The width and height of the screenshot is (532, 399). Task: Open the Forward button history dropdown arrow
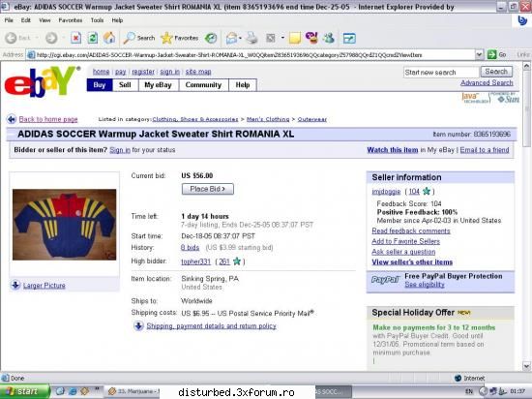coord(63,38)
